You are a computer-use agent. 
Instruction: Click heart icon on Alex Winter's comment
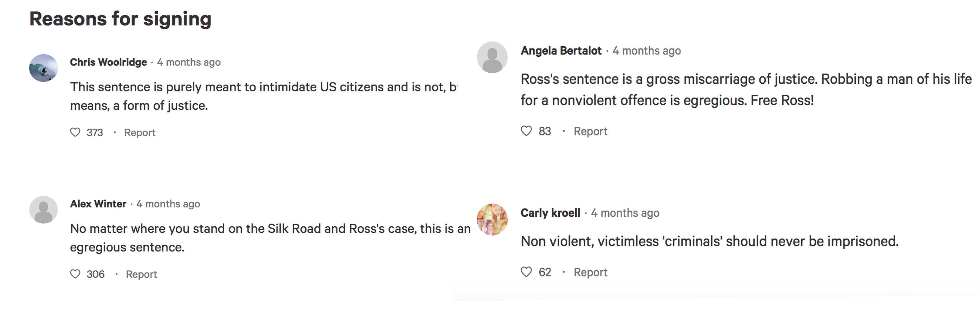tap(75, 274)
